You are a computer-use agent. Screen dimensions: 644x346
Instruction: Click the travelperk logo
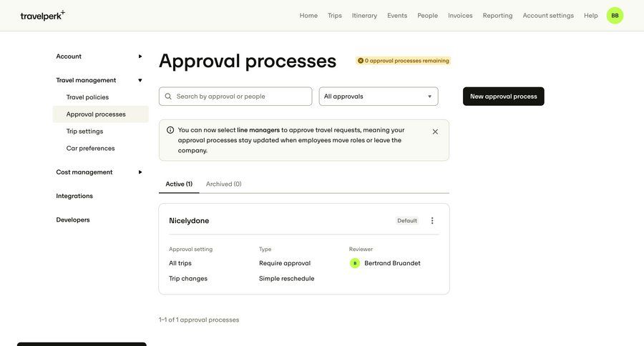(x=43, y=16)
